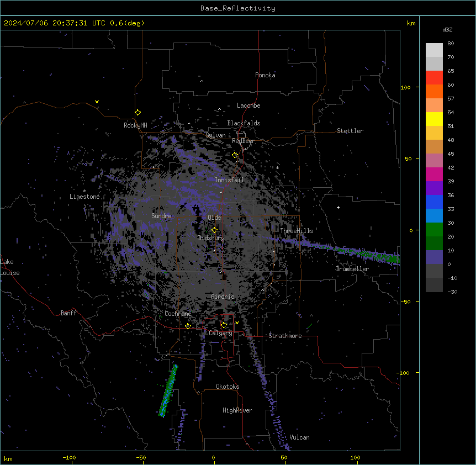
Task: Click the Lacombe city label
Action: tap(248, 105)
